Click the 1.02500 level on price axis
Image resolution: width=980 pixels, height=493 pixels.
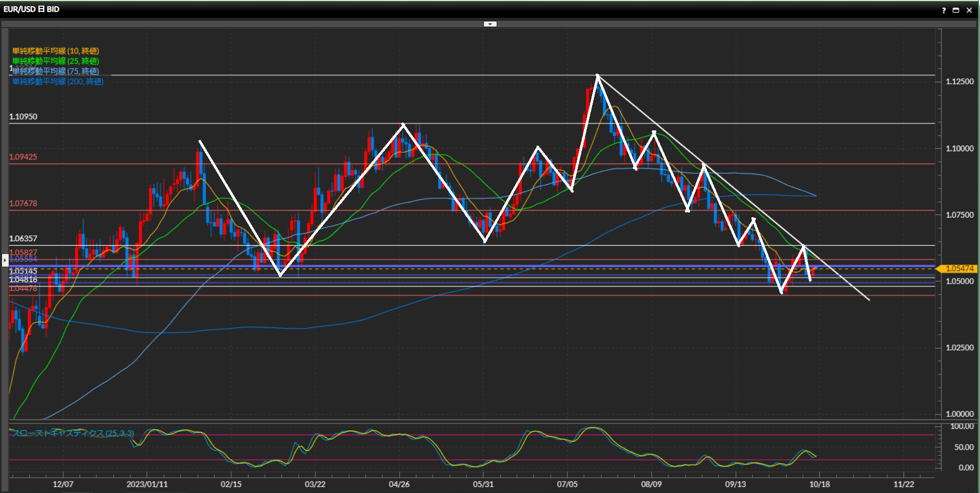tap(960, 348)
